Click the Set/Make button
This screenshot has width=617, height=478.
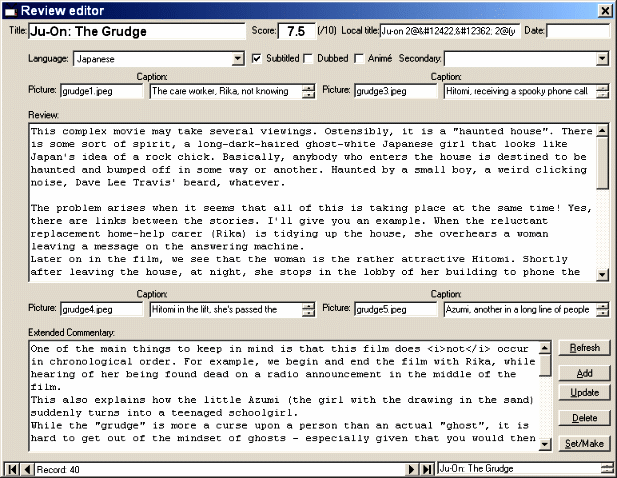[x=584, y=443]
